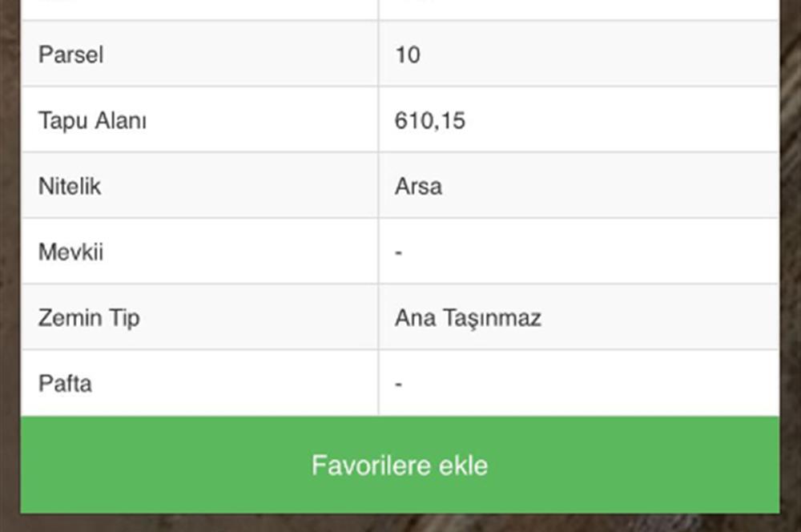Select the Mevkii label cell

click(x=199, y=251)
